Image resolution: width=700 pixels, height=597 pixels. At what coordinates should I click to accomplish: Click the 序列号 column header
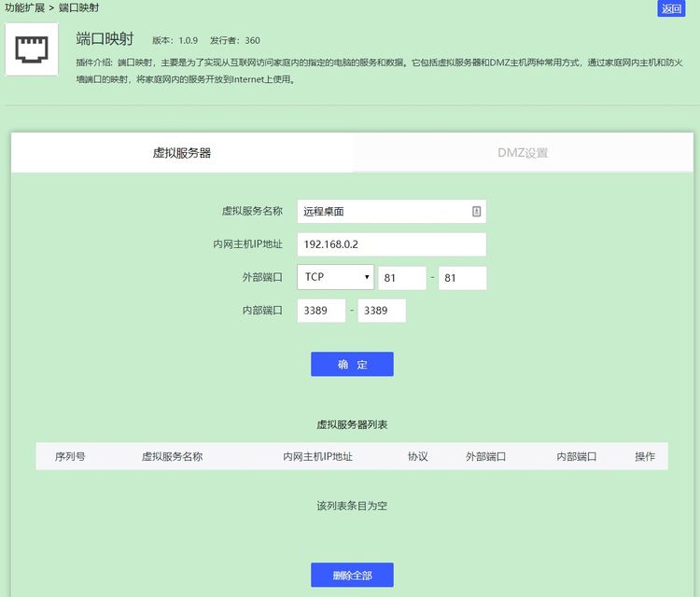(70, 456)
